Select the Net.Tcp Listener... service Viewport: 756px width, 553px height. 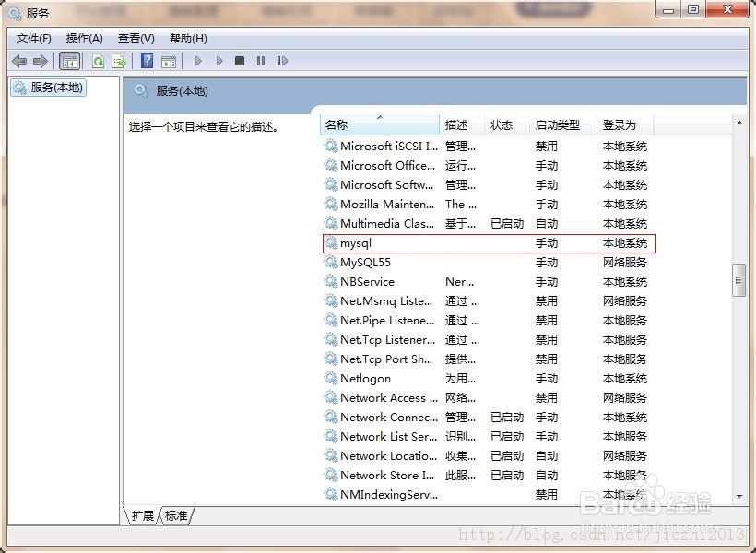[487, 339]
